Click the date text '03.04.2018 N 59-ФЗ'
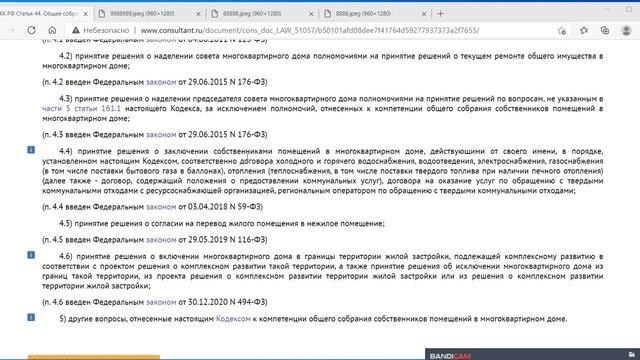640x360 pixels. pos(225,207)
